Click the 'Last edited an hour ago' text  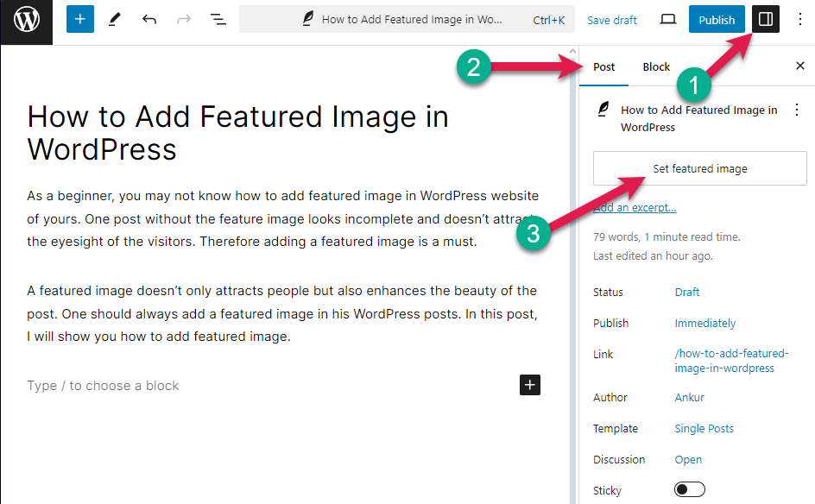pos(653,255)
